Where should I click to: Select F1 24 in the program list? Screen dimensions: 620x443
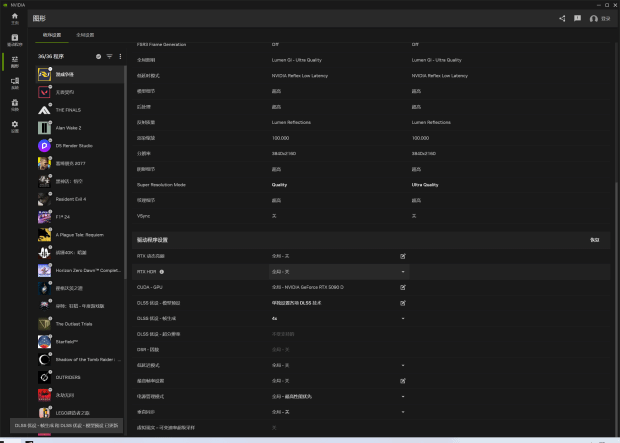point(81,217)
